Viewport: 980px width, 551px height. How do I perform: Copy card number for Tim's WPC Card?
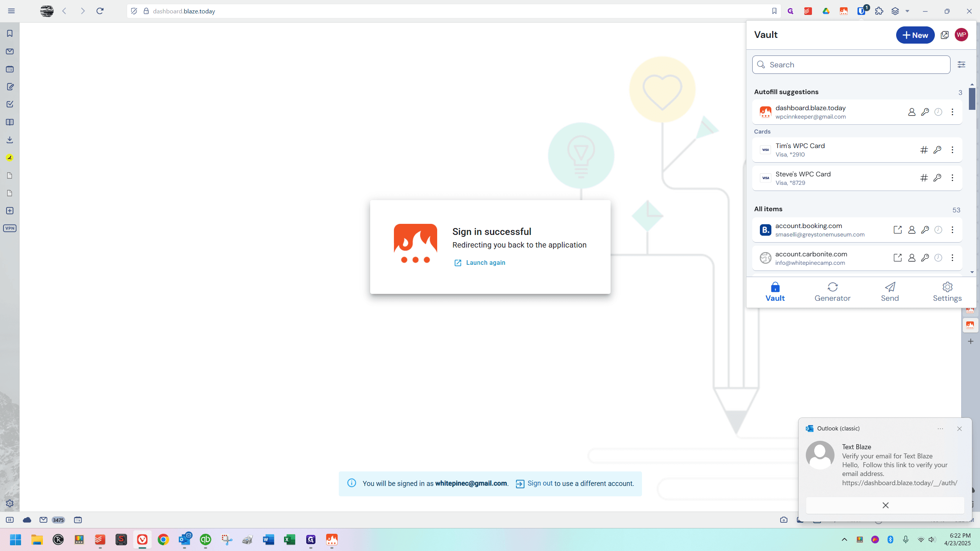tap(924, 150)
